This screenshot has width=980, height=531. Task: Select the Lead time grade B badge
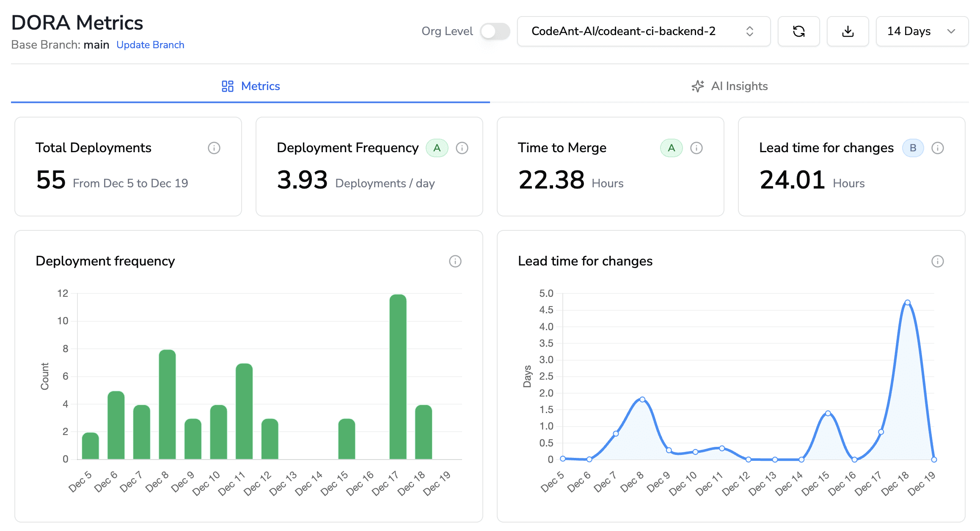pyautogui.click(x=913, y=148)
